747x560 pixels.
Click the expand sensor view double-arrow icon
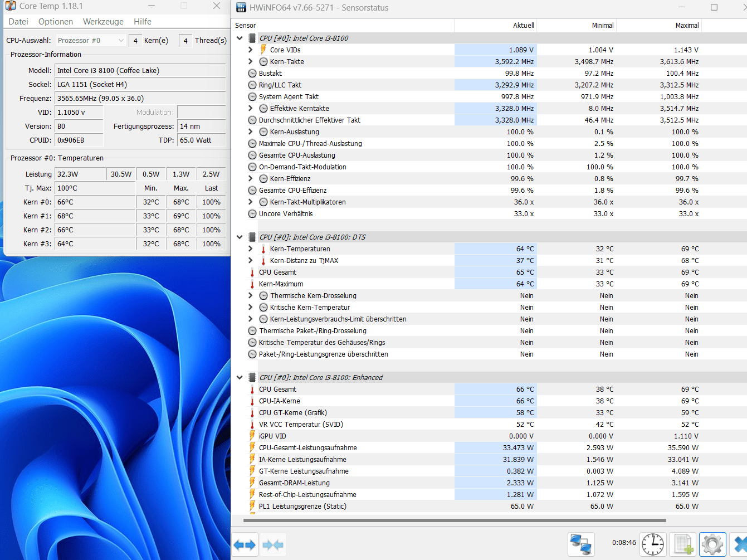coord(245,544)
